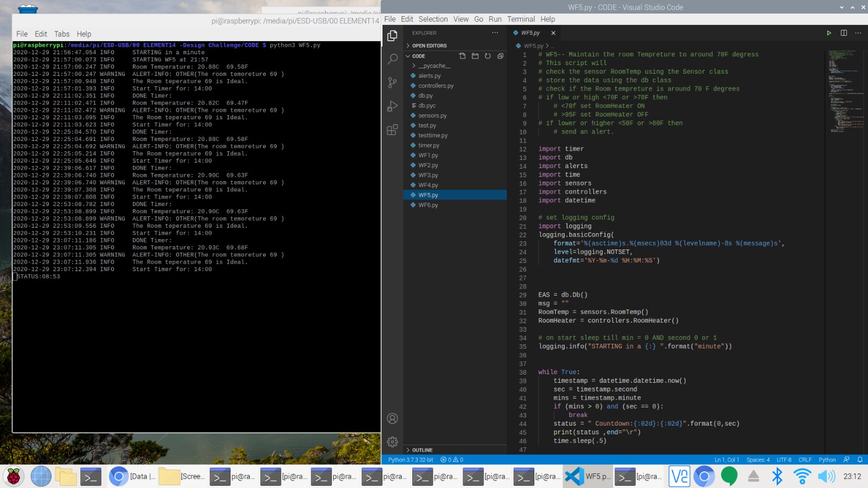Screen dimensions: 868x488
Task: Click CRLF end-of-line selector in status bar
Action: (805, 460)
